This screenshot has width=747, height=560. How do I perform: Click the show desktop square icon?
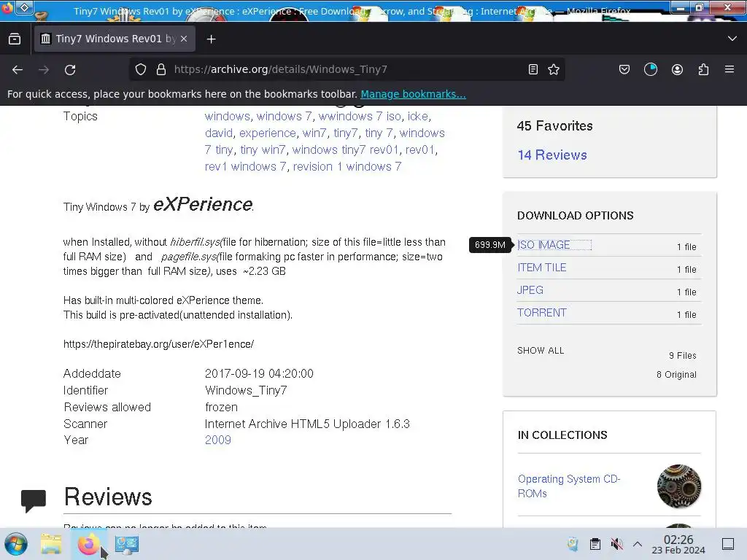click(728, 544)
